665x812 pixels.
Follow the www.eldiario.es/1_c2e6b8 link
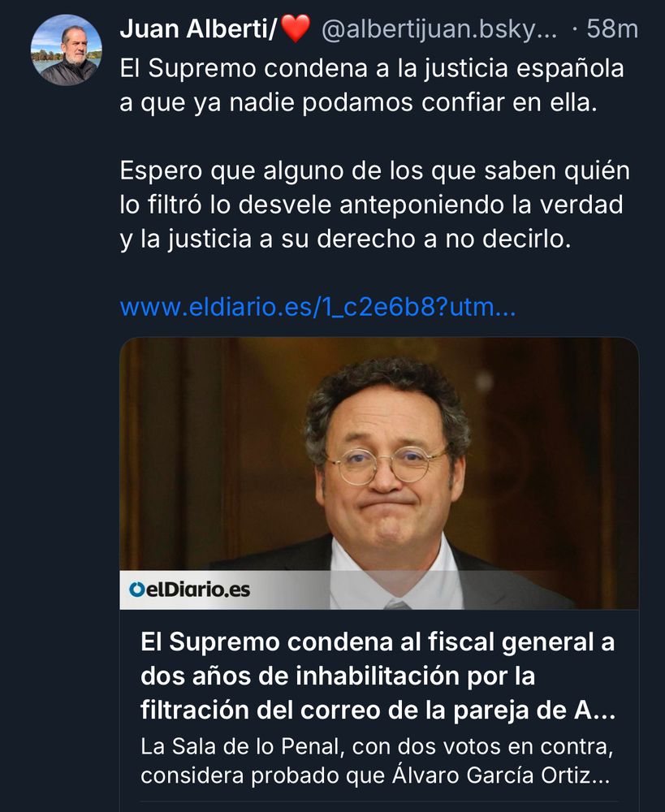click(318, 307)
